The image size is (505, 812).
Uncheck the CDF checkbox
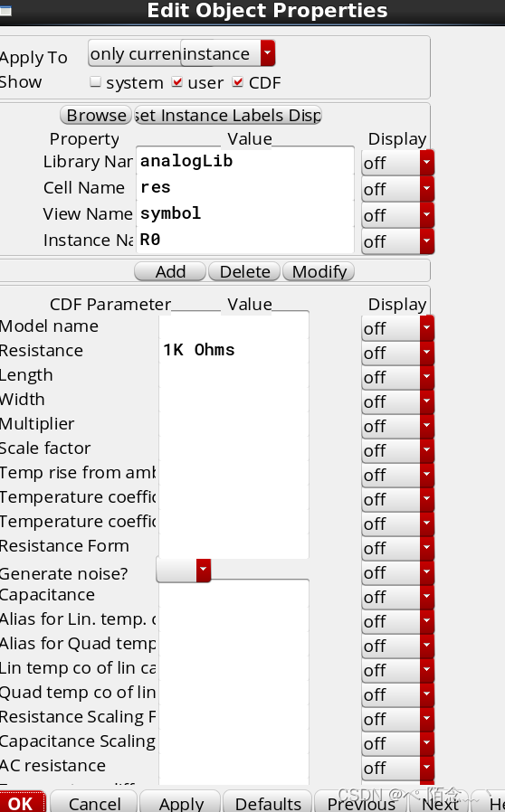click(238, 81)
